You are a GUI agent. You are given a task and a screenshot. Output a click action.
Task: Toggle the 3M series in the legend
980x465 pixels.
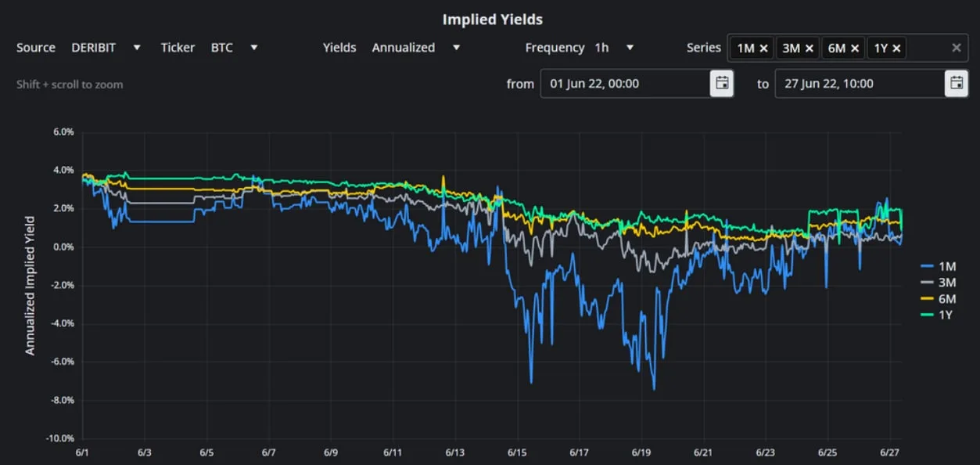coord(938,283)
